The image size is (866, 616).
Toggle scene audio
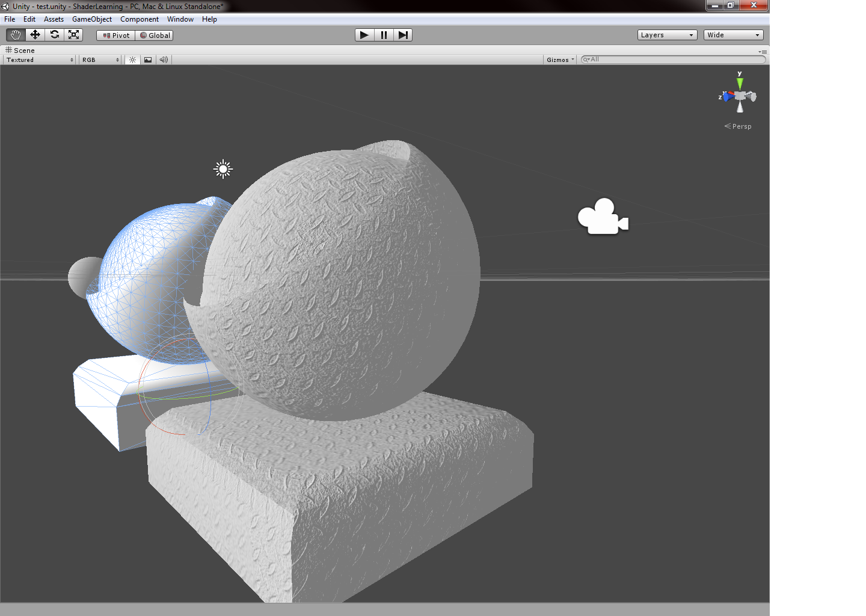point(164,60)
